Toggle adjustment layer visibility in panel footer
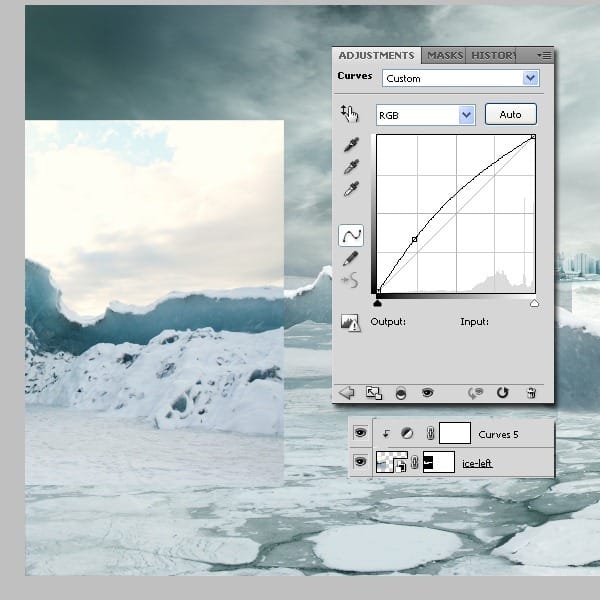600x600 pixels. point(427,393)
